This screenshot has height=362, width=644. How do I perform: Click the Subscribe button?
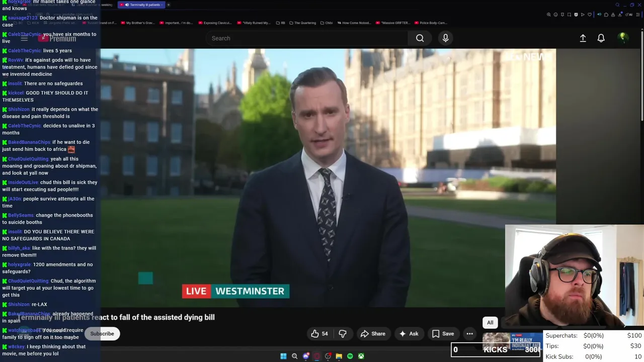coord(102,333)
